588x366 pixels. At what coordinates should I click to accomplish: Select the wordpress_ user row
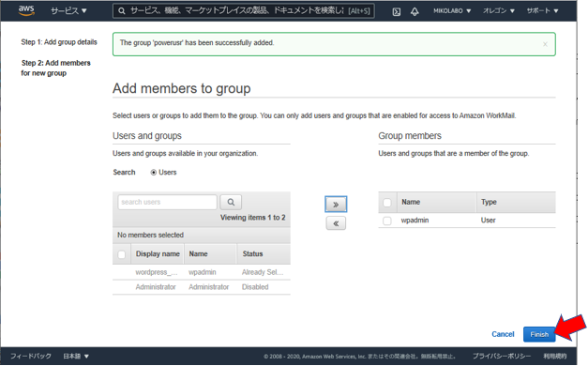point(202,272)
